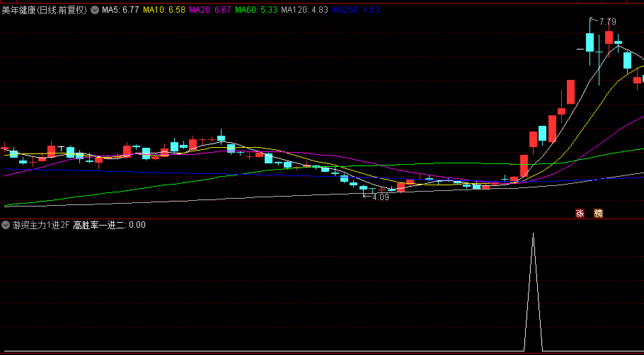Select the MA250: 4.53 label

click(x=355, y=11)
